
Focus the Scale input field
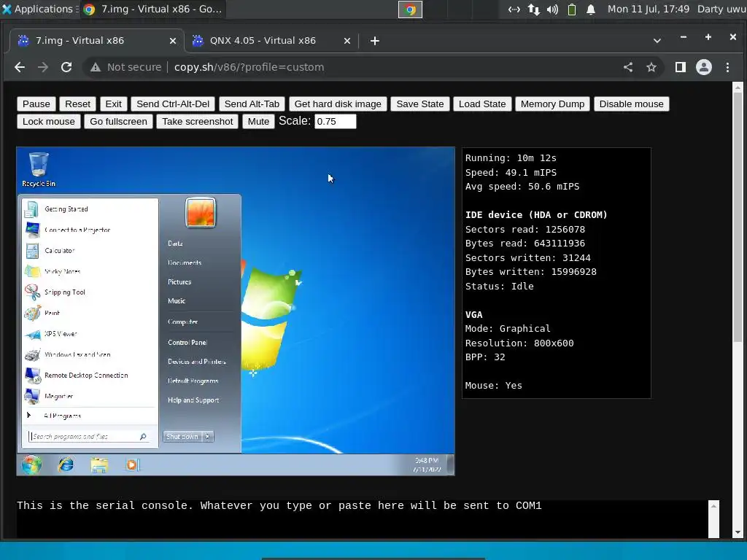pyautogui.click(x=336, y=122)
